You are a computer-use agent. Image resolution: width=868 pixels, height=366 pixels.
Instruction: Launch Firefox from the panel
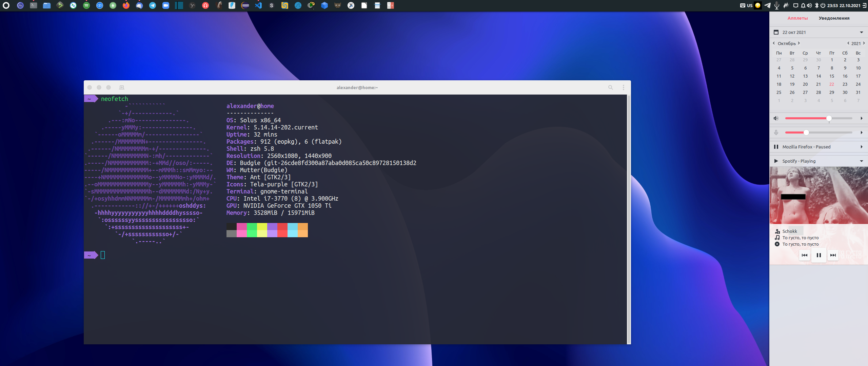[126, 5]
